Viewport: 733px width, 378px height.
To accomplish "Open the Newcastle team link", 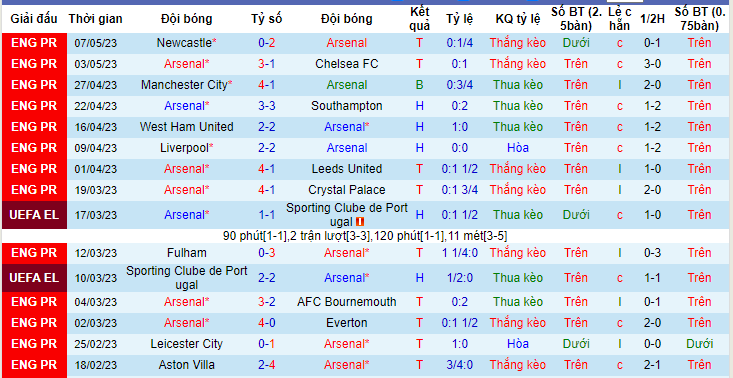I will point(184,43).
